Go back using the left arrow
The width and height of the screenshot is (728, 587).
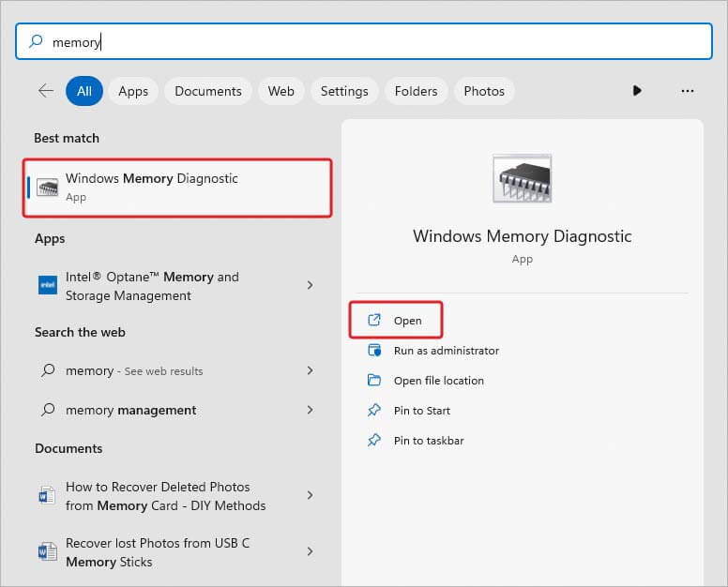pyautogui.click(x=45, y=90)
